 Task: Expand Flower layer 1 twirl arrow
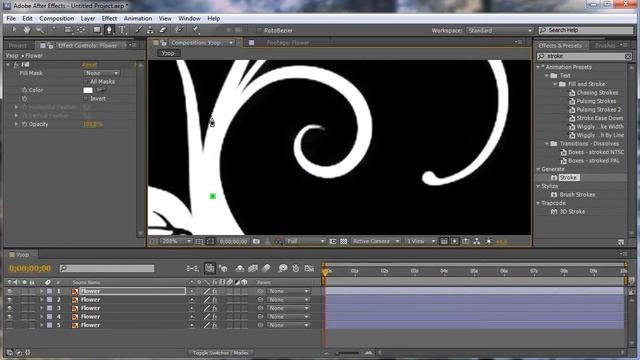click(41, 291)
